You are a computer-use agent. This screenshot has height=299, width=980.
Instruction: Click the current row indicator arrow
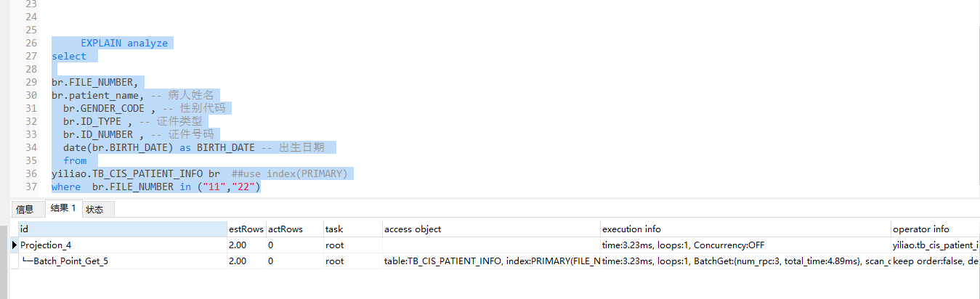[x=15, y=245]
